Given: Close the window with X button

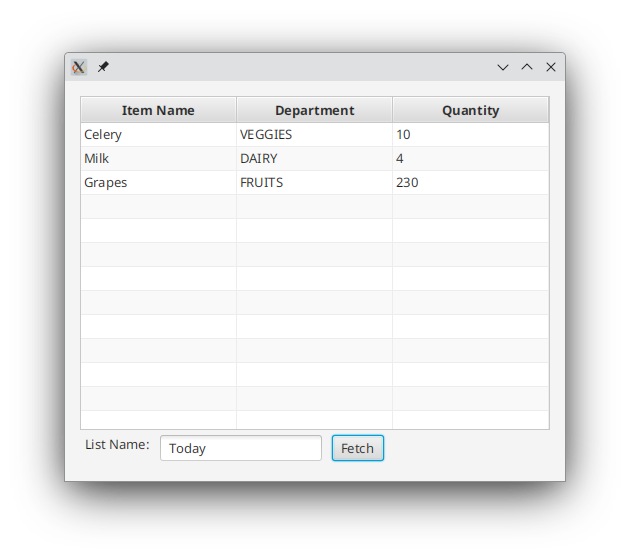Looking at the screenshot, I should coord(551,67).
